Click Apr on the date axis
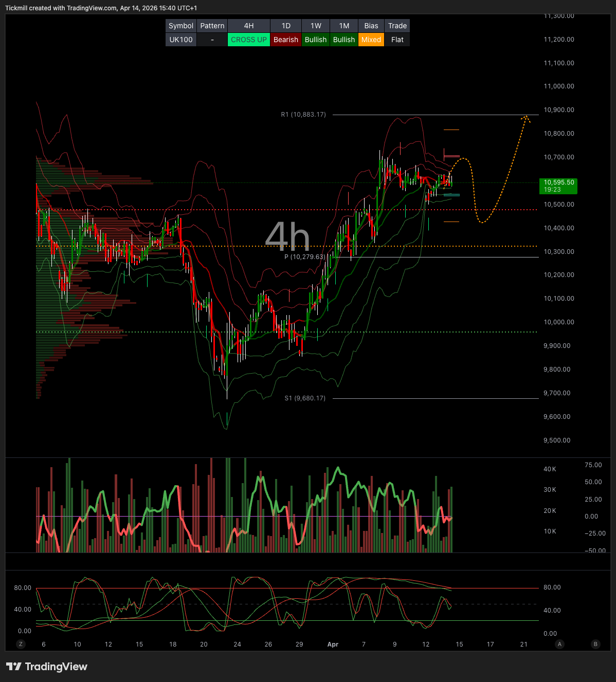Viewport: 616px width, 682px height. [333, 644]
